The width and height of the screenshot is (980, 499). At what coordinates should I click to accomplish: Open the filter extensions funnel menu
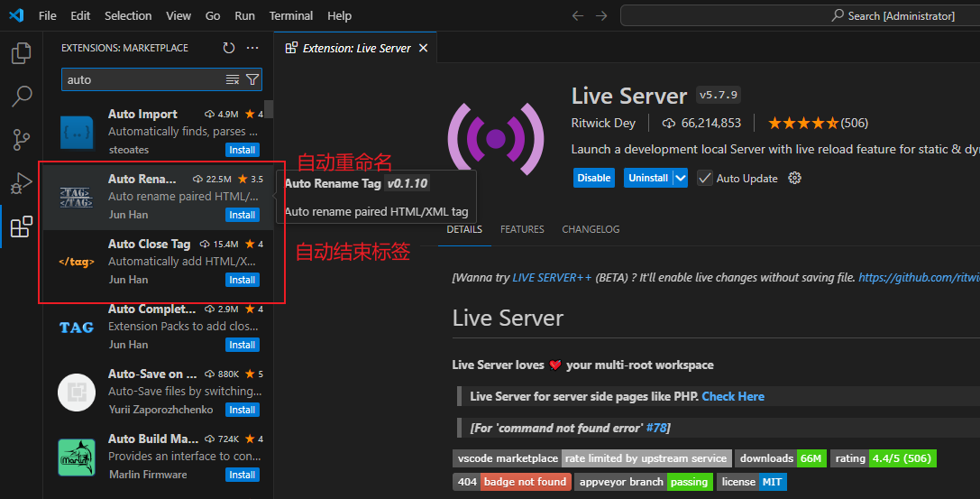coord(252,79)
